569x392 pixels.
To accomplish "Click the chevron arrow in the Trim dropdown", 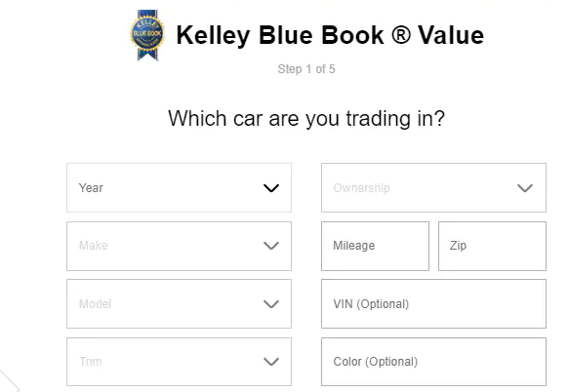I will (x=271, y=362).
